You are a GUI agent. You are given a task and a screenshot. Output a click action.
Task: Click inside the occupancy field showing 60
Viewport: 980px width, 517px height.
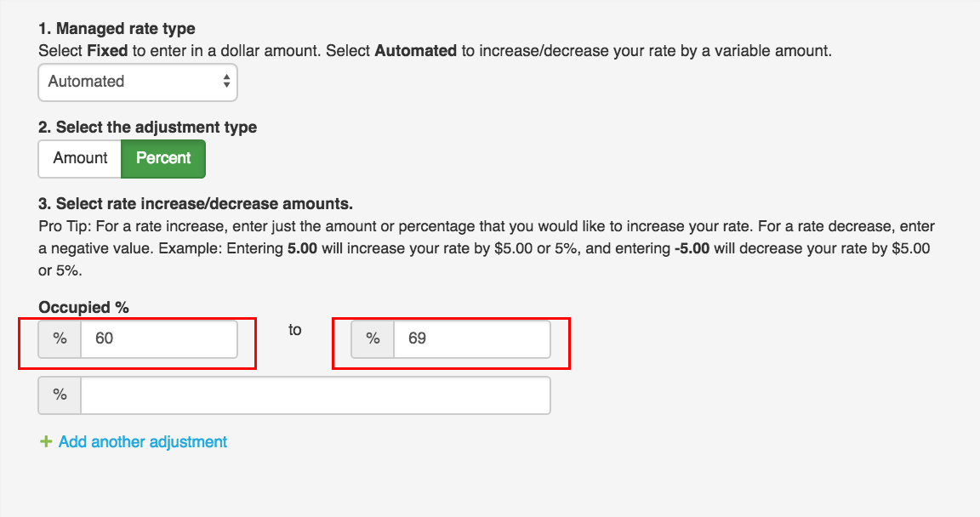[157, 338]
